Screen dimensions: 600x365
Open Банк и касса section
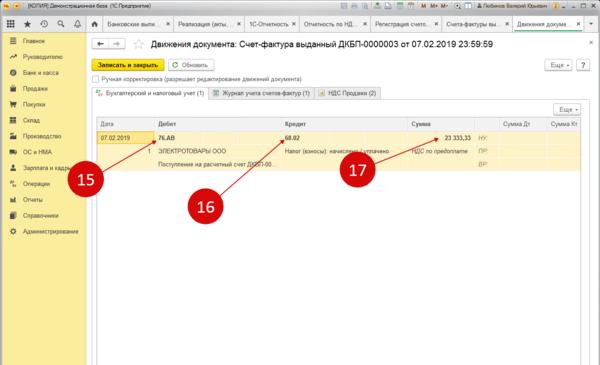point(41,73)
